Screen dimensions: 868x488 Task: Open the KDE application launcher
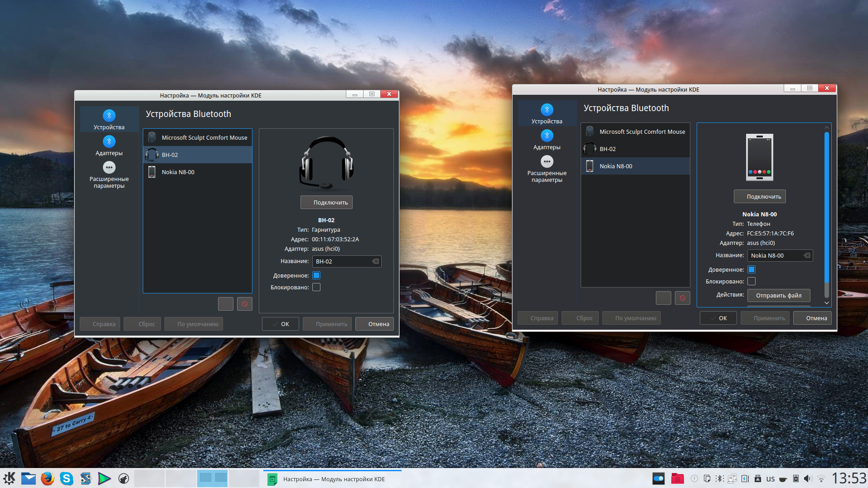9,478
